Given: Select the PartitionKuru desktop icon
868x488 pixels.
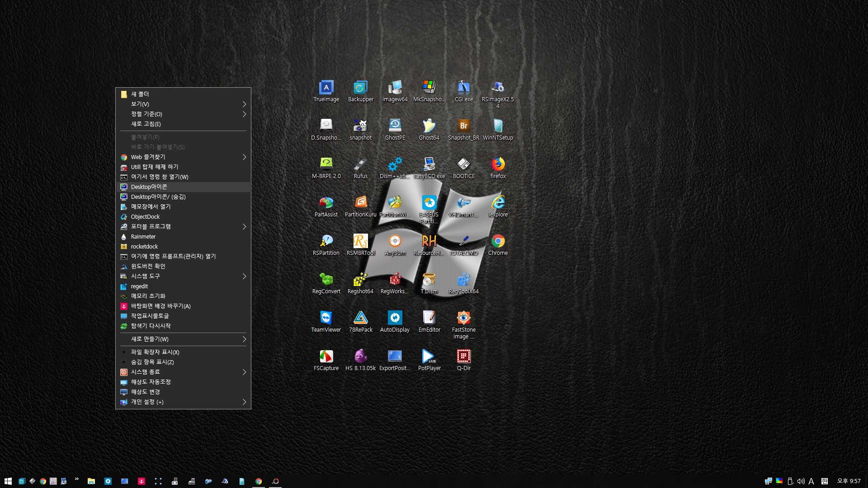Looking at the screenshot, I should [360, 206].
